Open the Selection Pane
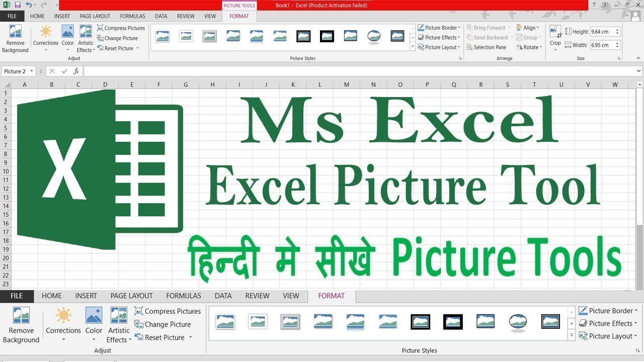This screenshot has width=644, height=362. (x=486, y=47)
